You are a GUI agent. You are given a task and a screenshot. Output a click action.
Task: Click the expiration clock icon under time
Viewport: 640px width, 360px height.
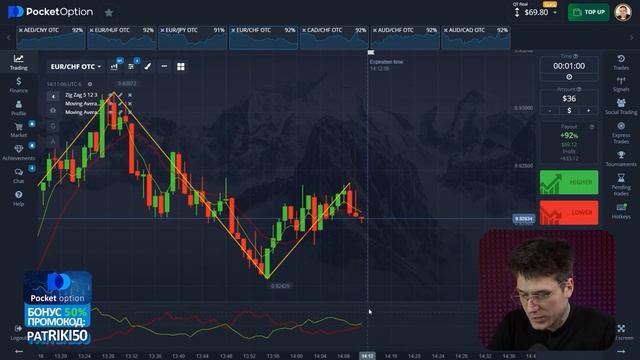point(569,77)
